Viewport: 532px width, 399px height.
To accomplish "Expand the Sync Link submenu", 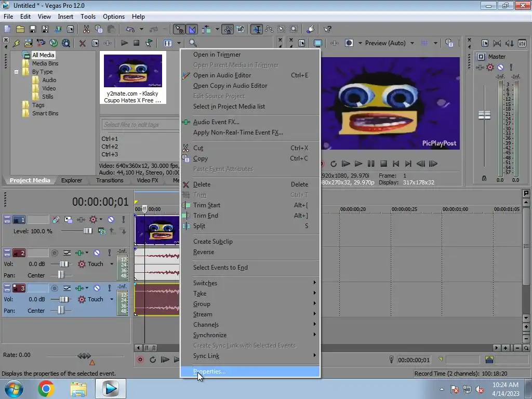I will 250,356.
